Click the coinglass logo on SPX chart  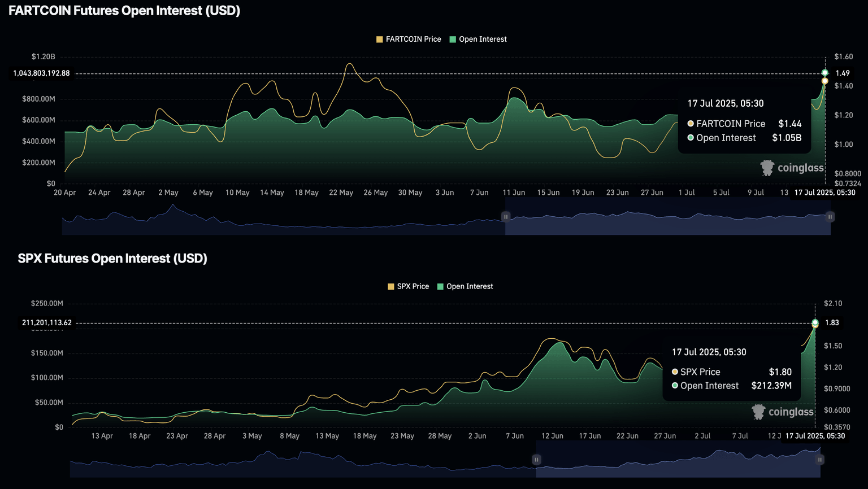click(x=783, y=412)
